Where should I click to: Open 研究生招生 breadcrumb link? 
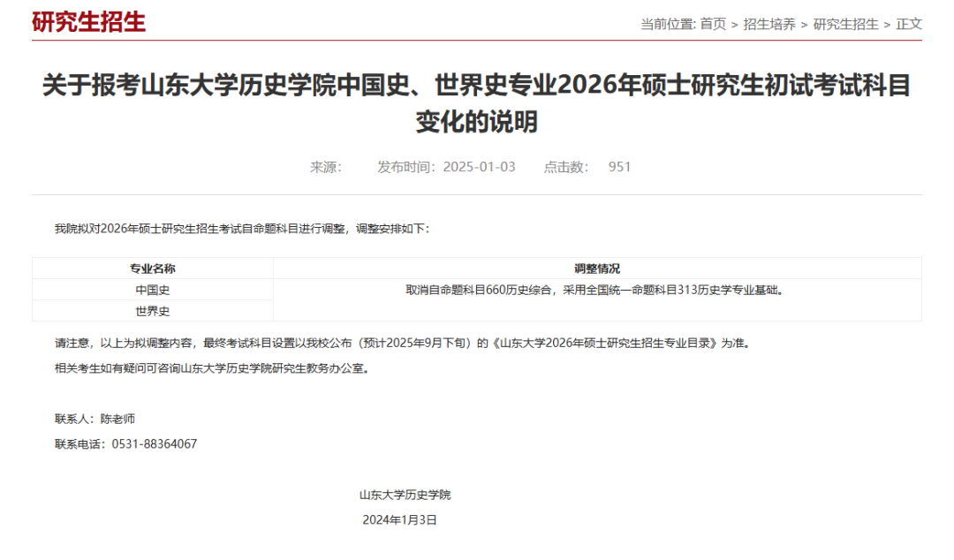pos(845,25)
